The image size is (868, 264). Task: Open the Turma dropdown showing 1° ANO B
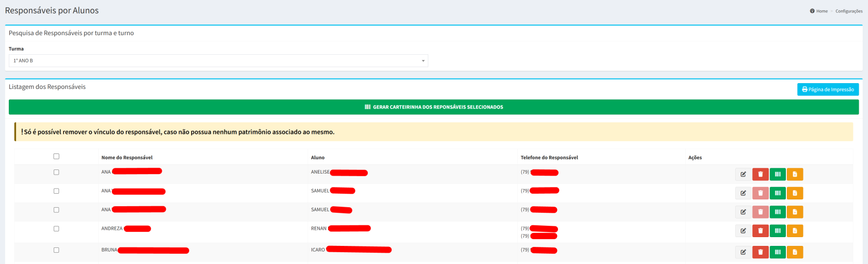coord(218,61)
